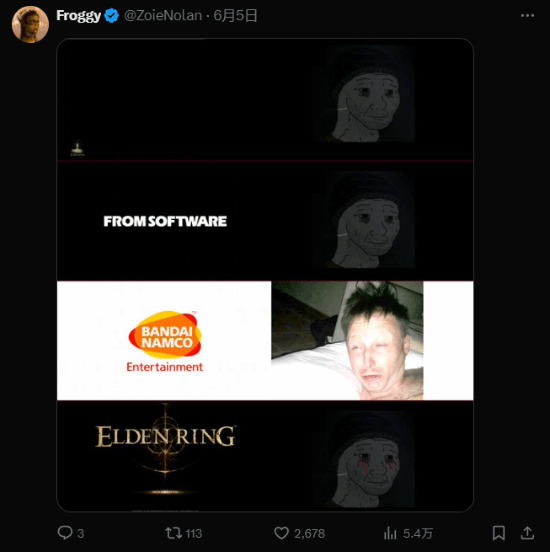Click the 3 replies count

(81, 534)
